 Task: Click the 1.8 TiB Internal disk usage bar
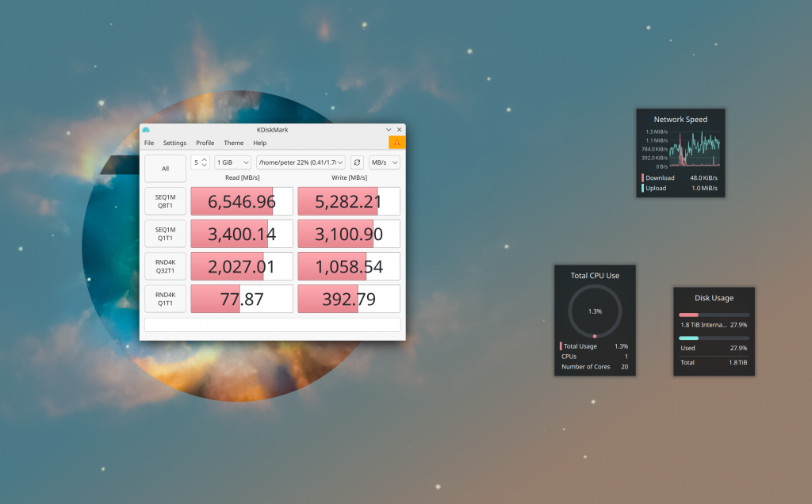click(x=714, y=315)
